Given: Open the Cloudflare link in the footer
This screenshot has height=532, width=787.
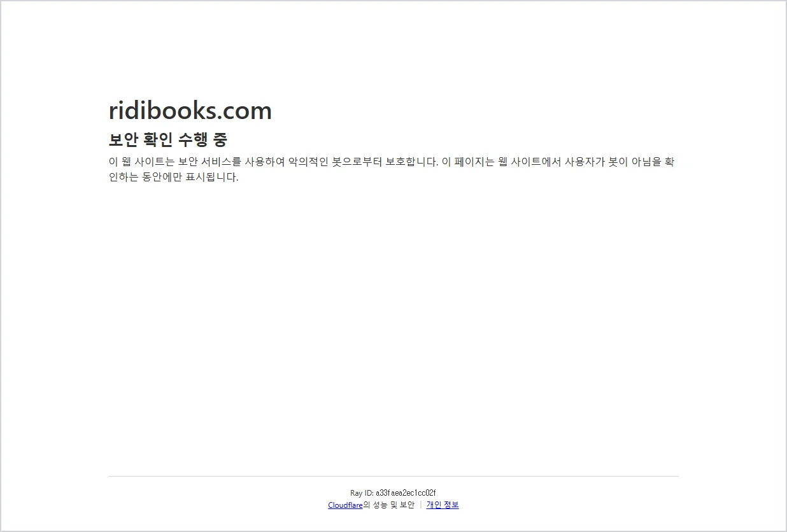Looking at the screenshot, I should pos(345,505).
